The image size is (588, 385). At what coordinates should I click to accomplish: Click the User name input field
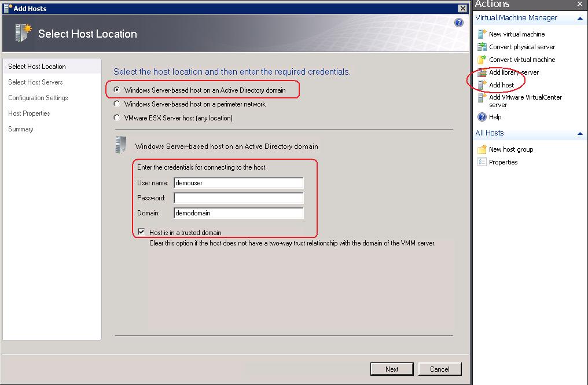point(238,183)
